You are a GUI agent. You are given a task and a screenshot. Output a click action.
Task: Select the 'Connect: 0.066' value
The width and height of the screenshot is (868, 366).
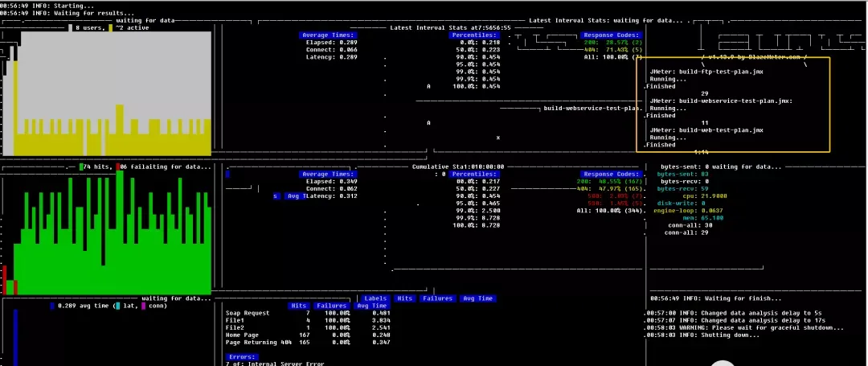[x=332, y=49]
